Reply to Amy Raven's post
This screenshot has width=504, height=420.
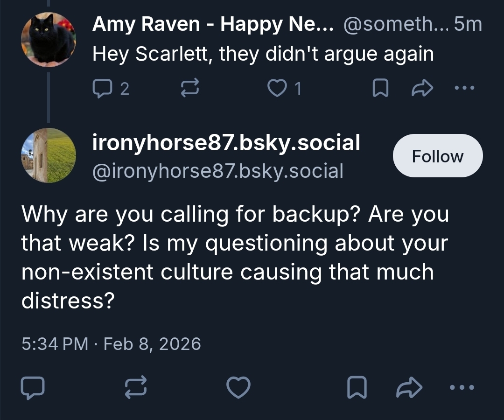(101, 89)
